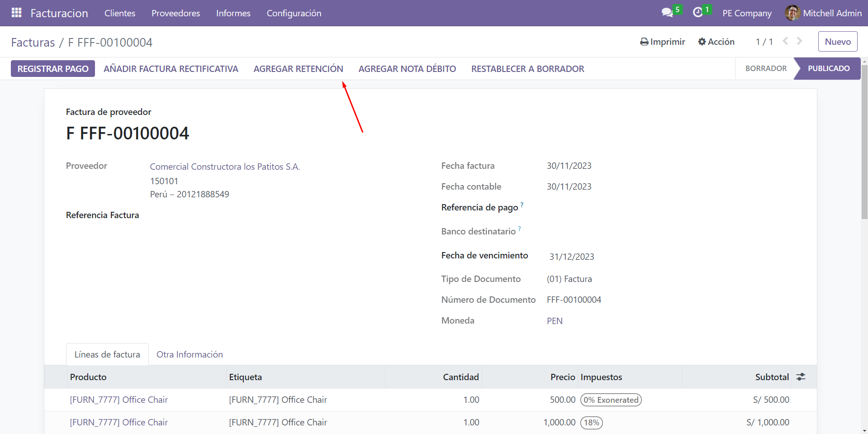Click subtotal S/ 1,000.00 cell
The image size is (868, 434).
click(x=768, y=422)
